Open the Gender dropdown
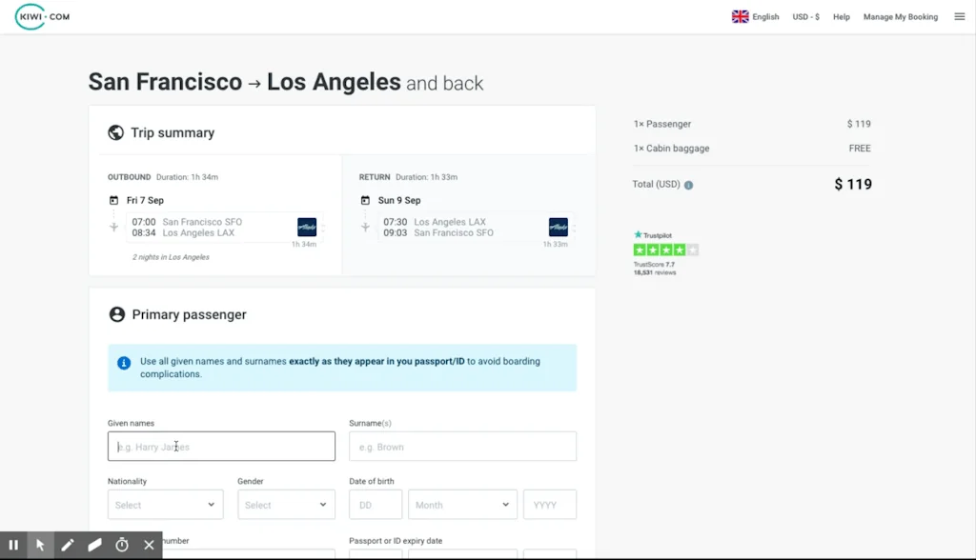 point(286,504)
